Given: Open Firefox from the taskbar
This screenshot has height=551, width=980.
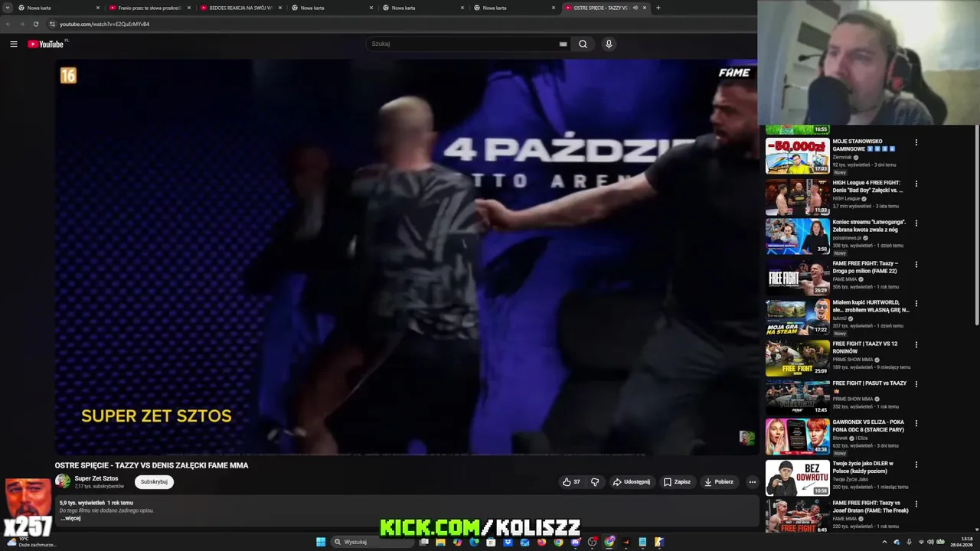Looking at the screenshot, I should tap(541, 542).
